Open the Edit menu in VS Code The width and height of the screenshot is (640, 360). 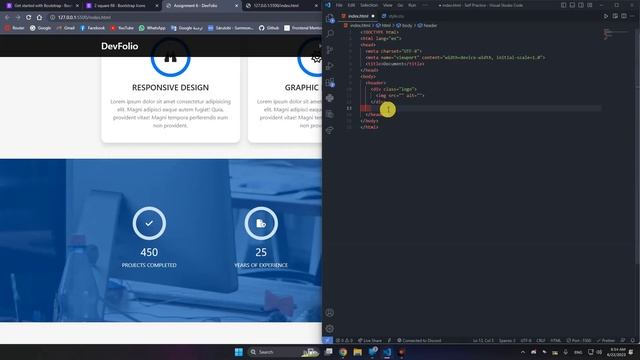tap(351, 5)
